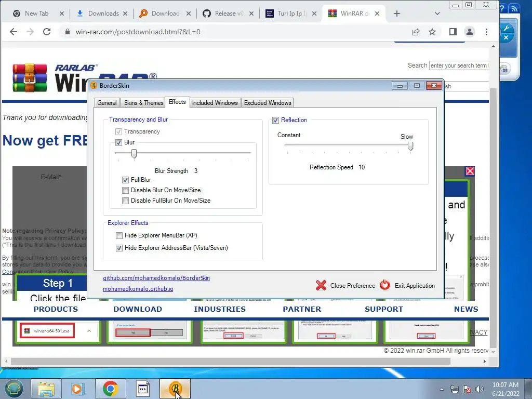Switch to the Downloads tab in Chrome

point(102,14)
